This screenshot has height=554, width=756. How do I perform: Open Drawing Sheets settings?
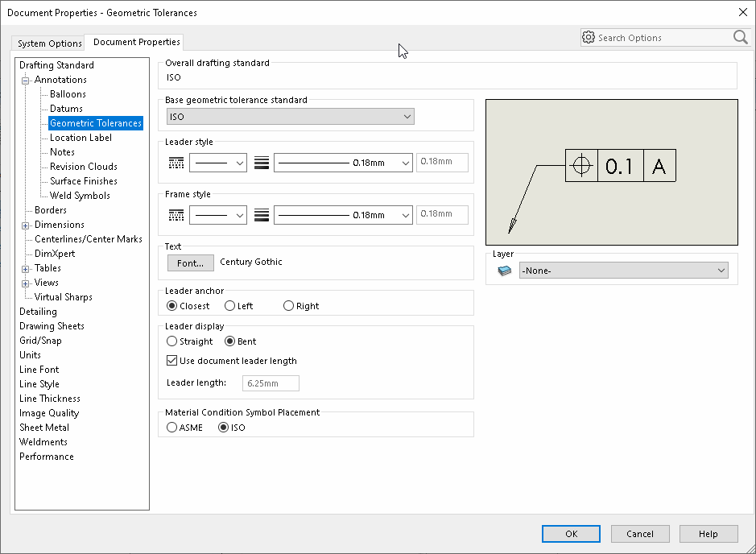(52, 326)
